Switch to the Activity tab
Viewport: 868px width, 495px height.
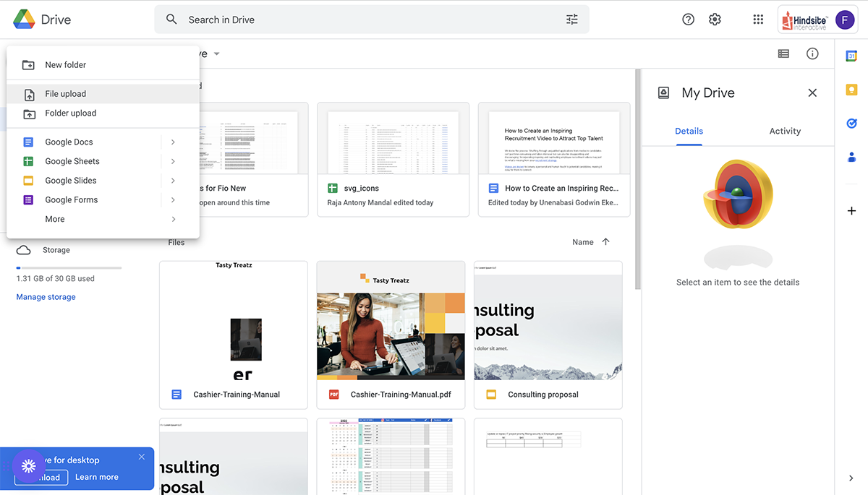click(x=785, y=131)
